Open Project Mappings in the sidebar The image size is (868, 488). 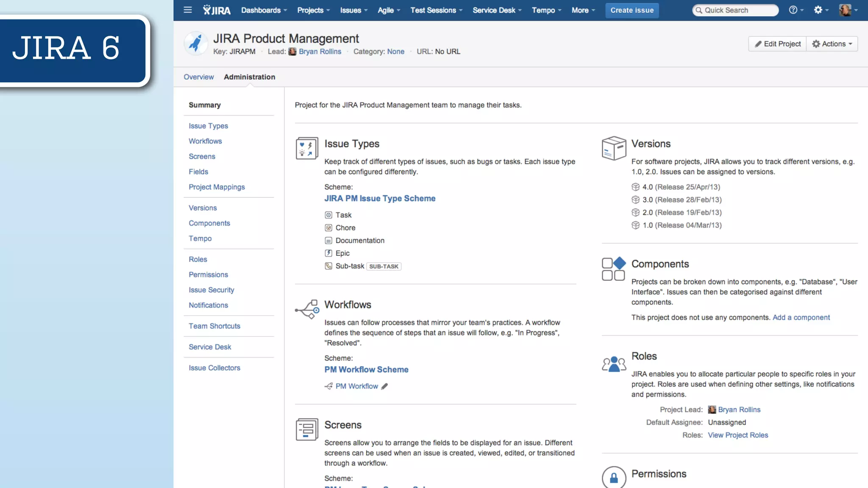217,187
